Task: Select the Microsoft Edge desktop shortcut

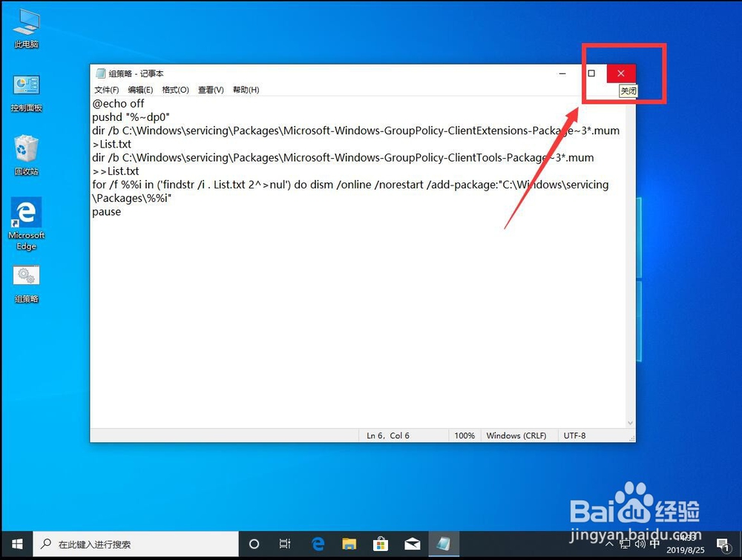Action: tap(27, 224)
